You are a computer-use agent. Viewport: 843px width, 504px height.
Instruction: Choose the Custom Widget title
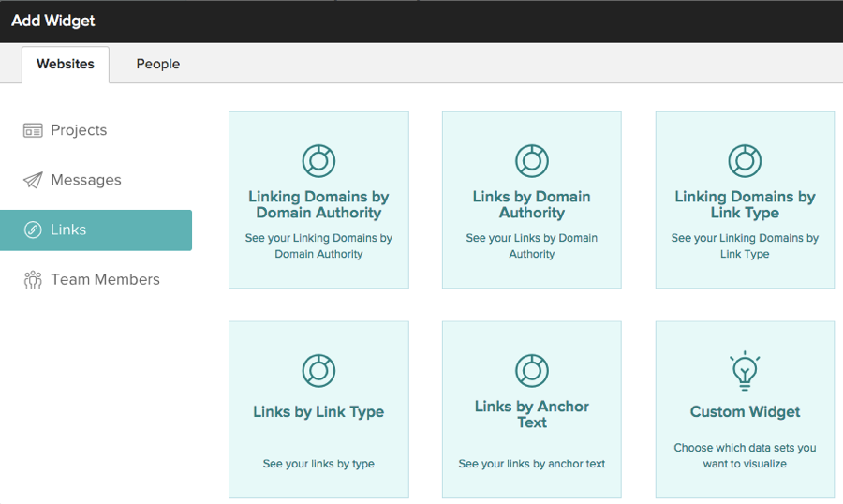(x=745, y=411)
